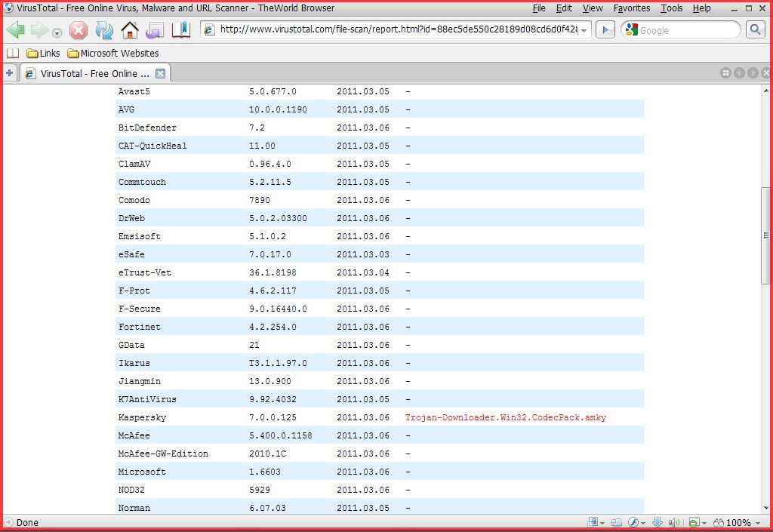Image resolution: width=773 pixels, height=532 pixels.
Task: Click the privacy lock icon in status bar
Action: 593,522
